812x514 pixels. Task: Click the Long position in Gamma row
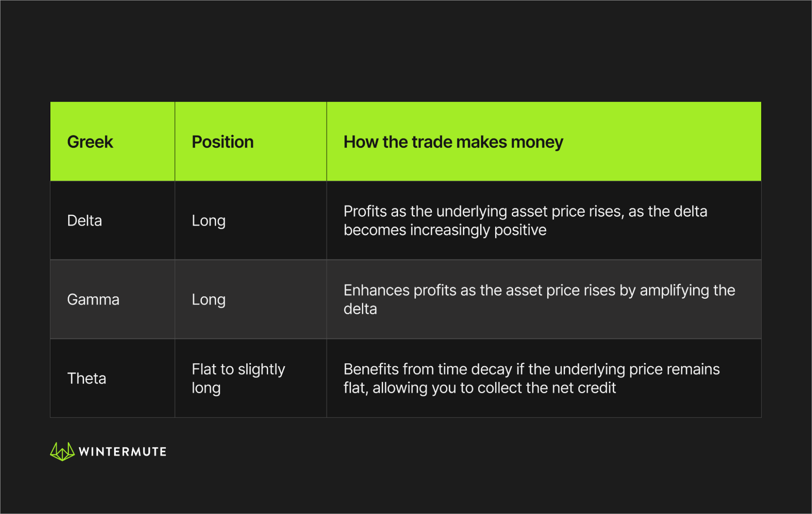coord(208,300)
